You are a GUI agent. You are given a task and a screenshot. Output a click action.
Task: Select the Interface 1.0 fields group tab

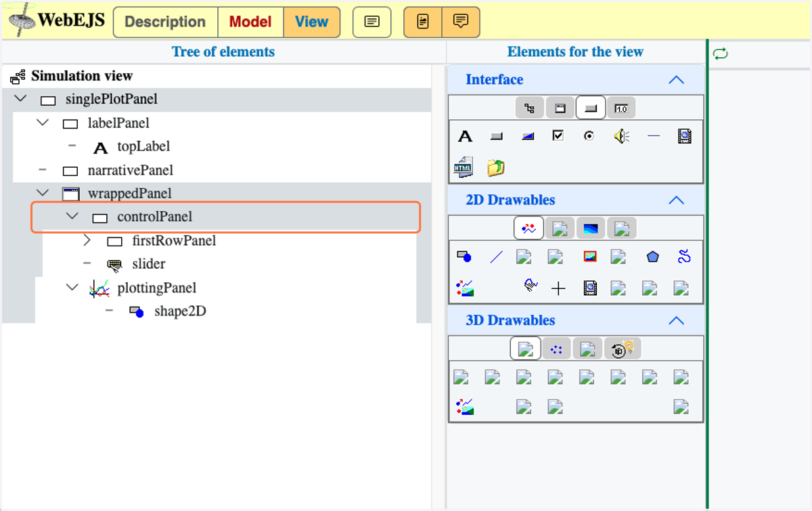[x=621, y=108]
